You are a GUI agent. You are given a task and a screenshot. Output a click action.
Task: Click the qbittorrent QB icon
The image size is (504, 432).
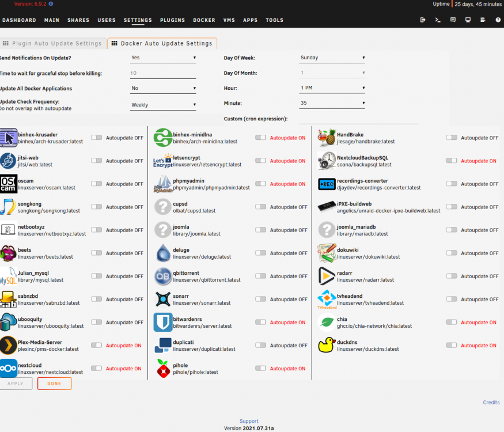tap(163, 276)
